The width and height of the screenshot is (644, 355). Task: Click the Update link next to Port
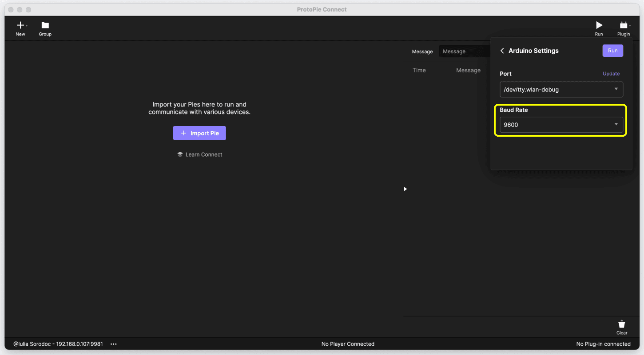[x=611, y=74]
